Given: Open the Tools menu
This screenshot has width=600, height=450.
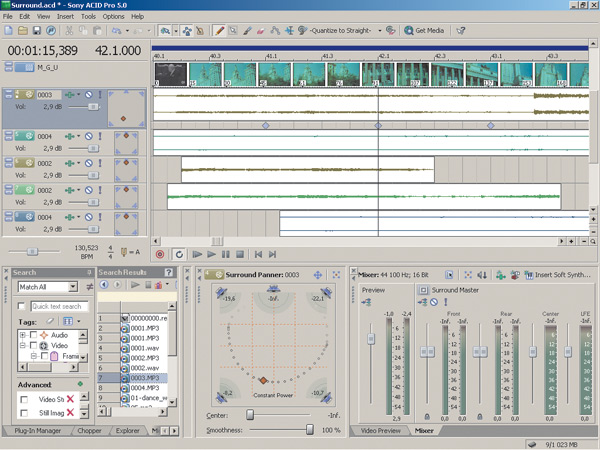Looking at the screenshot, I should click(88, 16).
